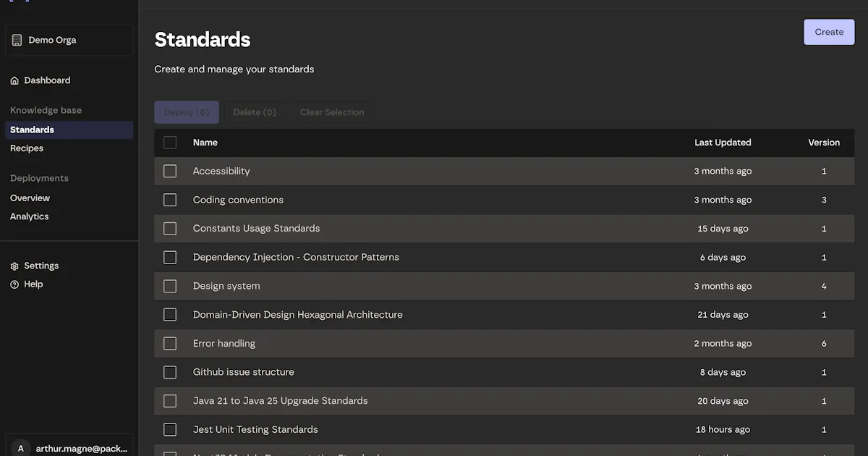This screenshot has width=868, height=456.
Task: Click '8 days ago' in Github issue row
Action: (x=723, y=372)
